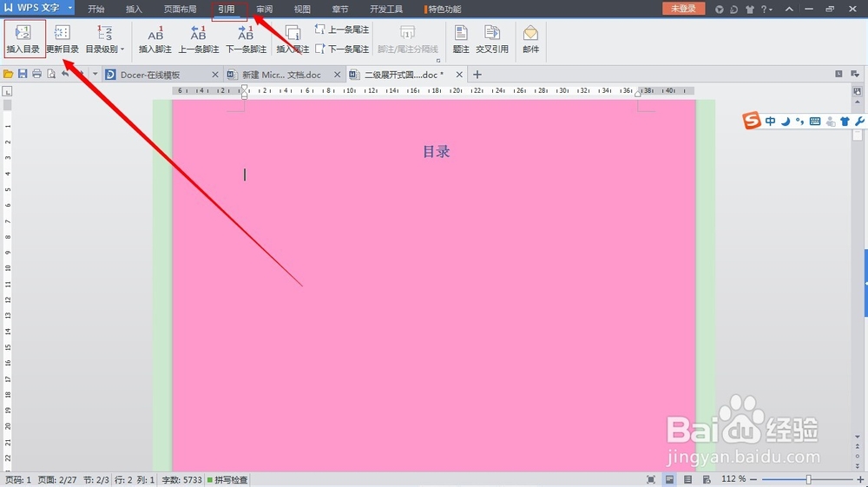
Task: Add a new document tab with plus
Action: (x=477, y=74)
